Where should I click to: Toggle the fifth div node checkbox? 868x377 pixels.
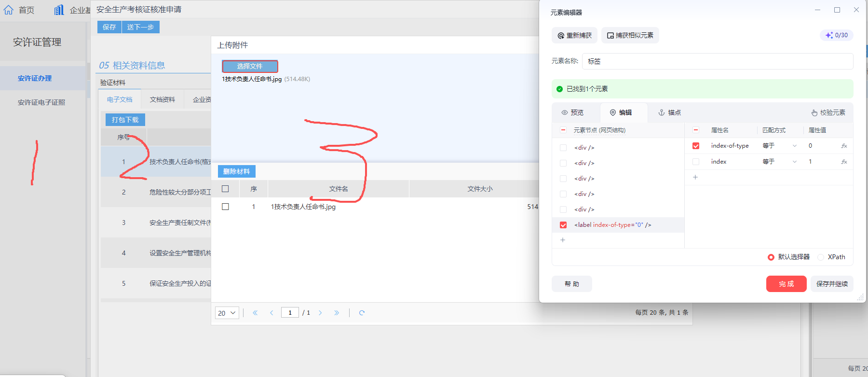(563, 209)
